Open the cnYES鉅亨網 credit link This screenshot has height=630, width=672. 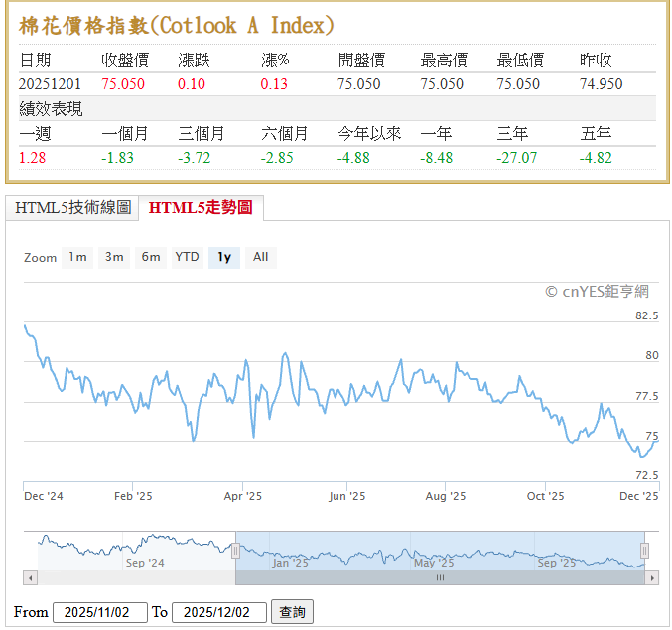point(596,291)
